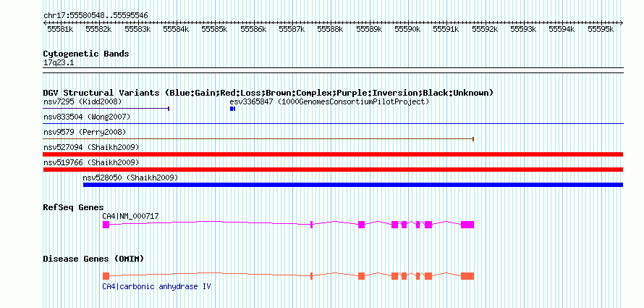The image size is (644, 308).
Task: Click the brown nsv9579 complex variant line
Action: coord(259,139)
